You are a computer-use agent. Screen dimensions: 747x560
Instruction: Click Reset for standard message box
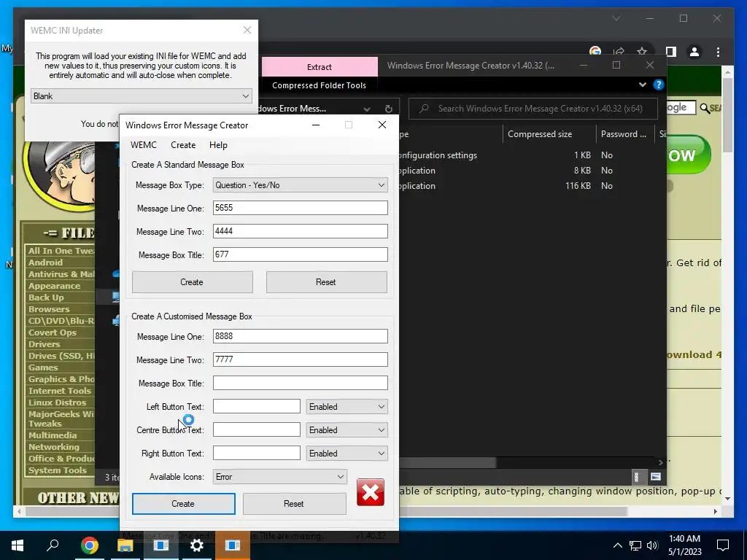(x=326, y=282)
